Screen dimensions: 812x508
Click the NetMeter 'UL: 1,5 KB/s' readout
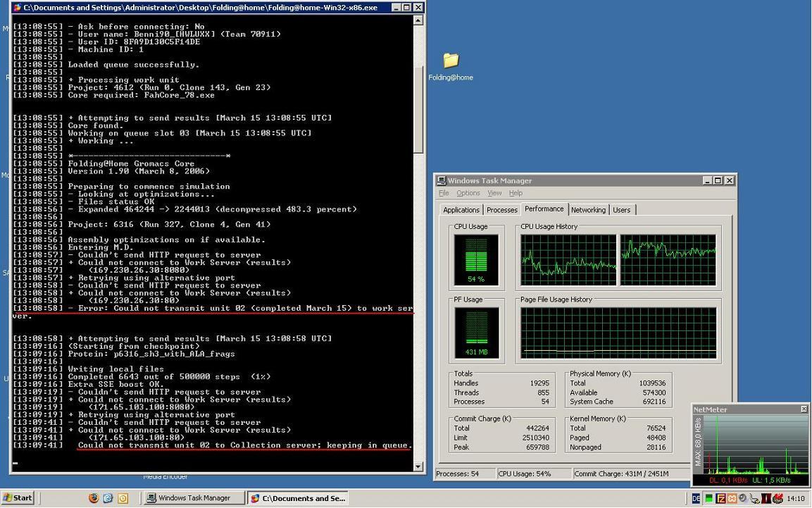coord(771,480)
